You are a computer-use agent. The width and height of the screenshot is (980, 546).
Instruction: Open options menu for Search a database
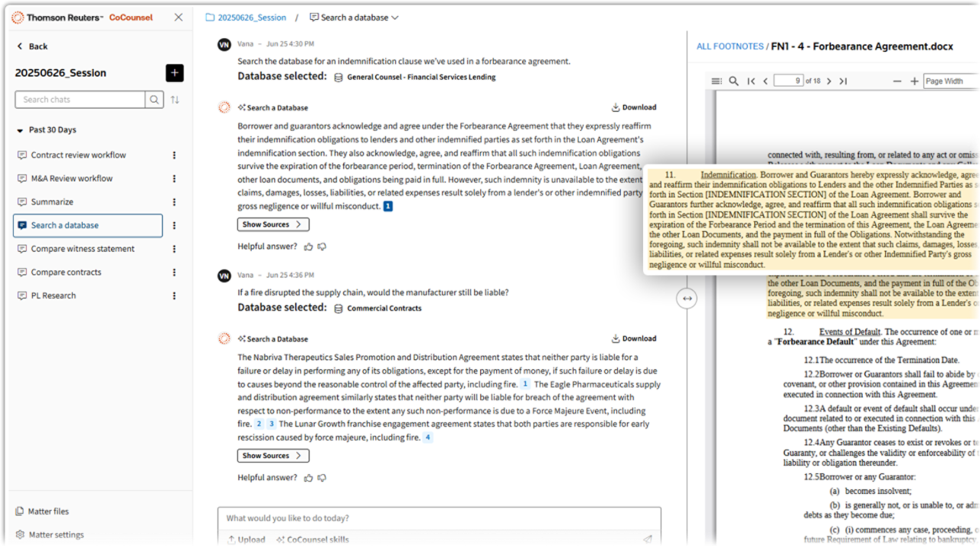click(174, 225)
